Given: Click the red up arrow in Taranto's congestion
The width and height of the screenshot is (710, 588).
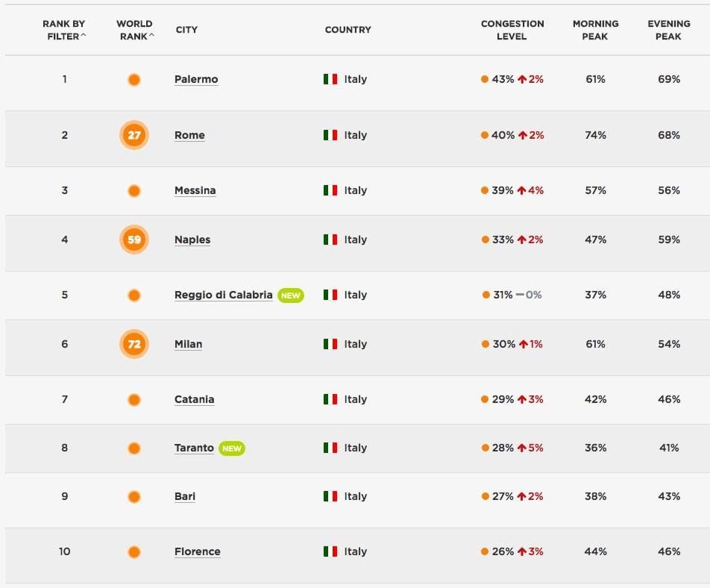Looking at the screenshot, I should (x=522, y=448).
